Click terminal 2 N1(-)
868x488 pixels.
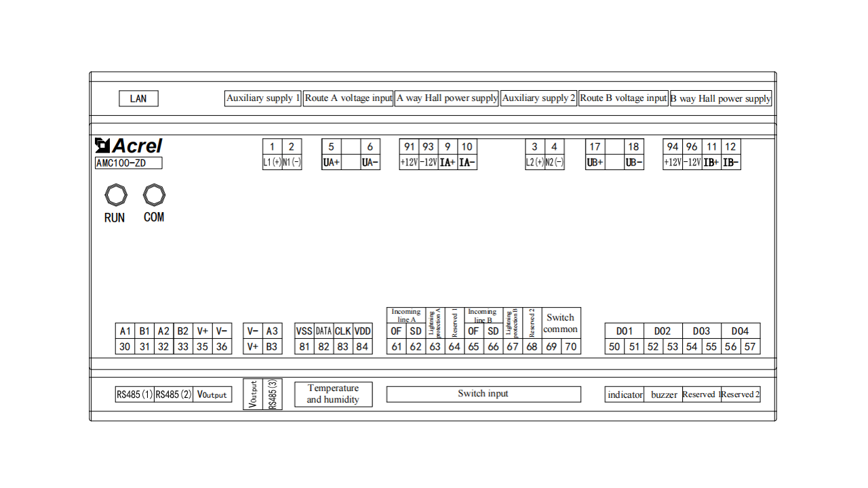(x=292, y=155)
